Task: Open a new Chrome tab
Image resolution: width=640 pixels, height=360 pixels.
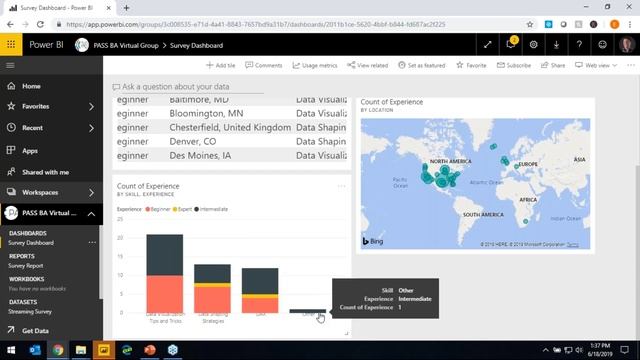Action: [x=126, y=8]
